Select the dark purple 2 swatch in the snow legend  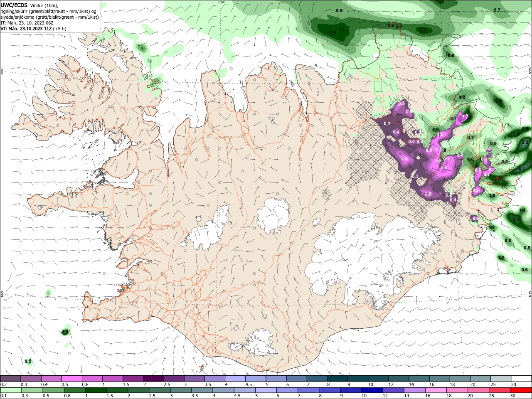click(153, 379)
